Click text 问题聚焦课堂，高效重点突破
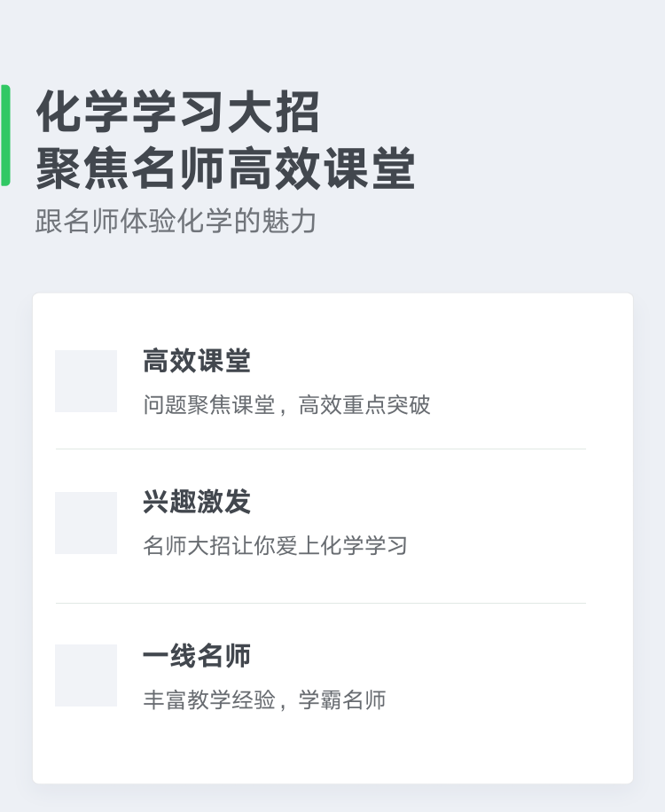Image resolution: width=665 pixels, height=812 pixels. [x=287, y=405]
